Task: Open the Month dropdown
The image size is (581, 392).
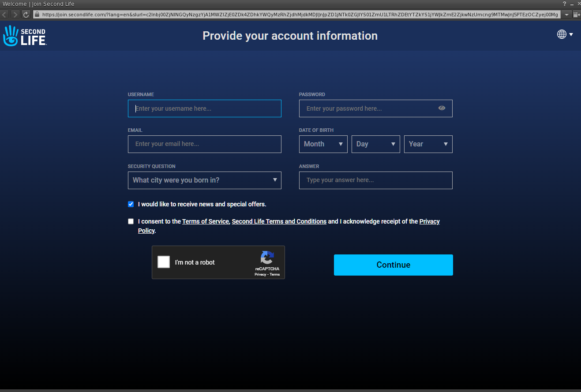Action: [x=323, y=144]
